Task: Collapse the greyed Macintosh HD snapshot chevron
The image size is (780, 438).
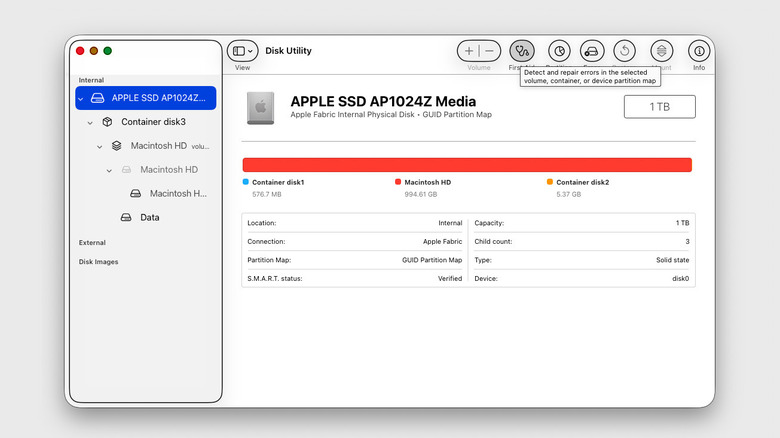Action: 109,170
